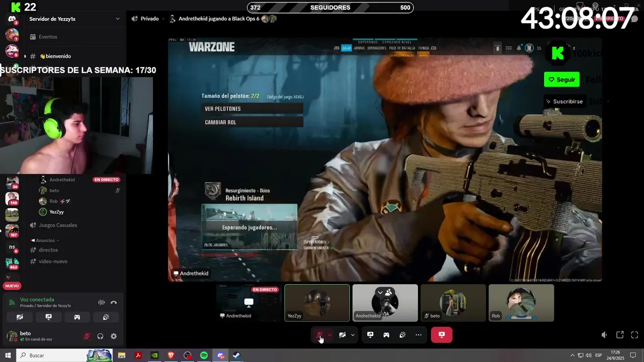Open soundboard in the voice panel
The image size is (644, 362).
pos(106,317)
